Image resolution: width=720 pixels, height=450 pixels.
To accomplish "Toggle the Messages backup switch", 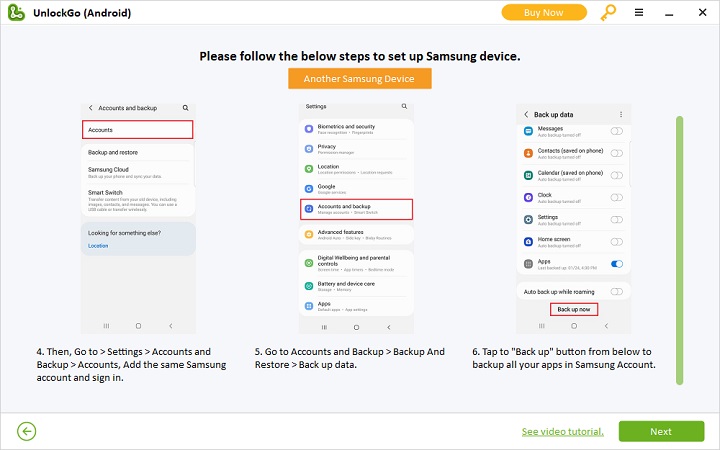I will [616, 131].
